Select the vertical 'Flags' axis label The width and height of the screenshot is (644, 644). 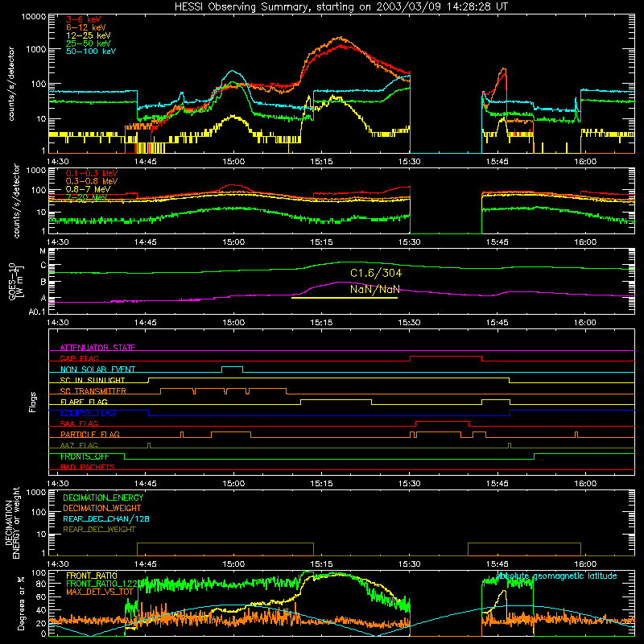click(32, 402)
